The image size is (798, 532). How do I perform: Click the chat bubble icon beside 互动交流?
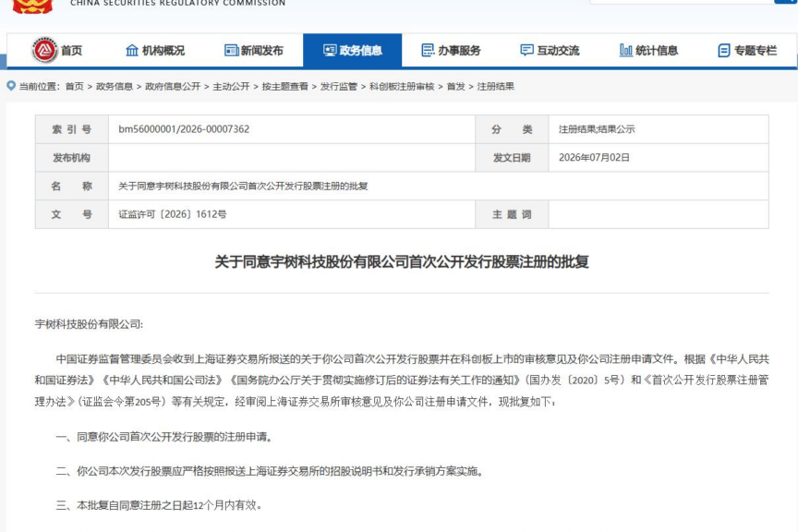pos(526,51)
